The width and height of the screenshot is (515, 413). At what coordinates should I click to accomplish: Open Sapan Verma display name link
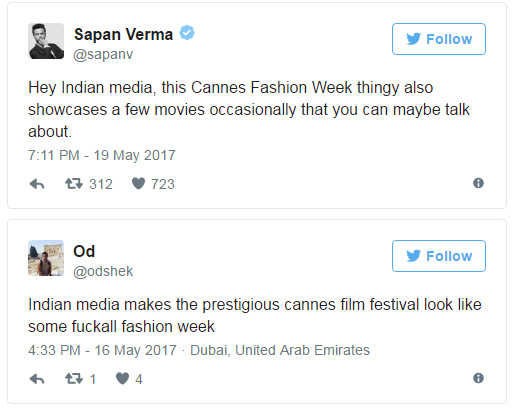tap(123, 34)
